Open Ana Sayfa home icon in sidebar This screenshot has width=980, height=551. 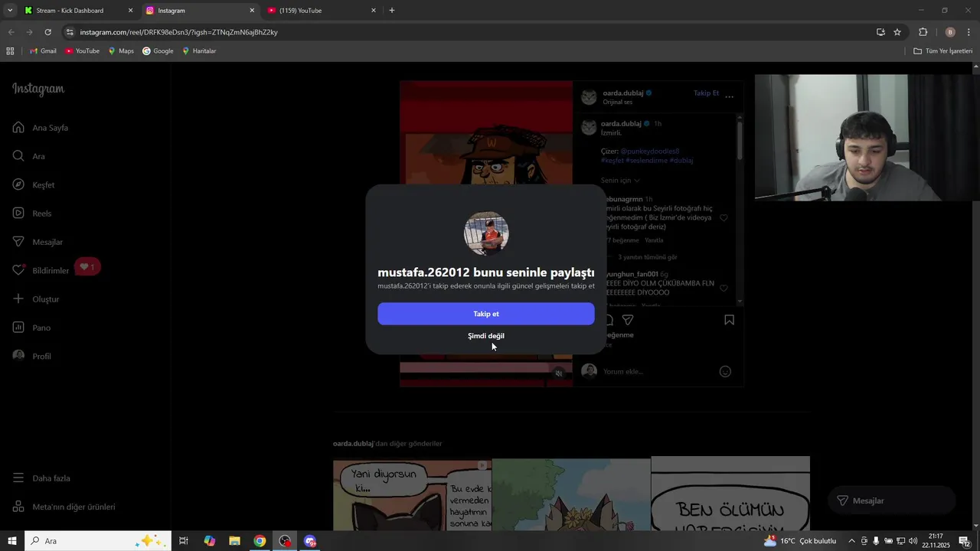click(18, 128)
